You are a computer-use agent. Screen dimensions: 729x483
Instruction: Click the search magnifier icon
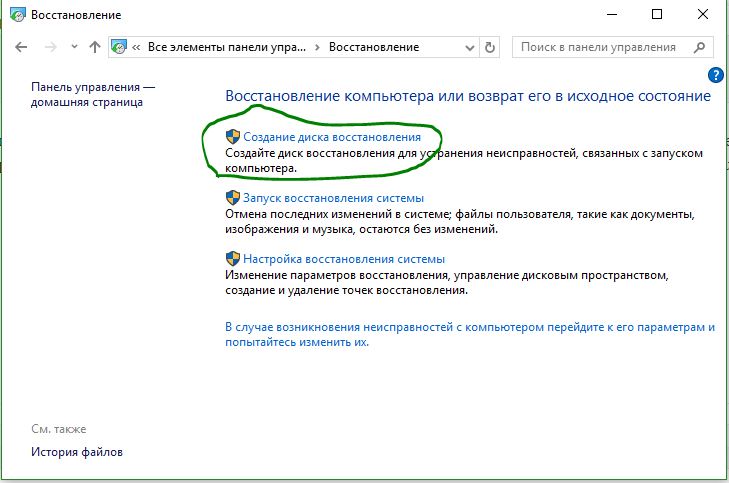699,47
